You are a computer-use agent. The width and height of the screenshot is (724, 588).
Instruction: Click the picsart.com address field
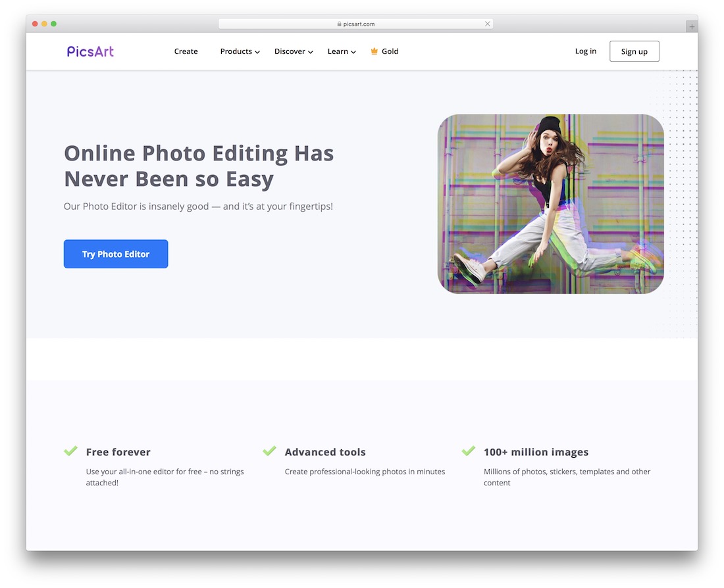coord(355,24)
